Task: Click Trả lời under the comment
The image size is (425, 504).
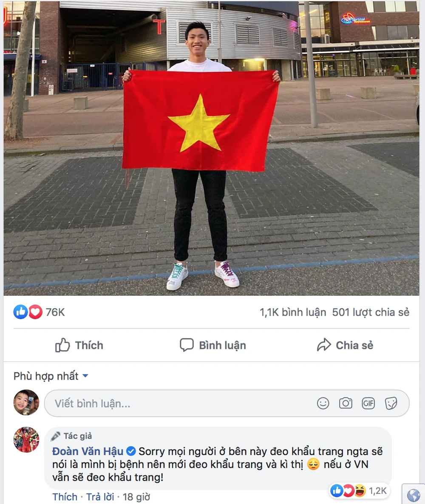Action: coord(100,497)
